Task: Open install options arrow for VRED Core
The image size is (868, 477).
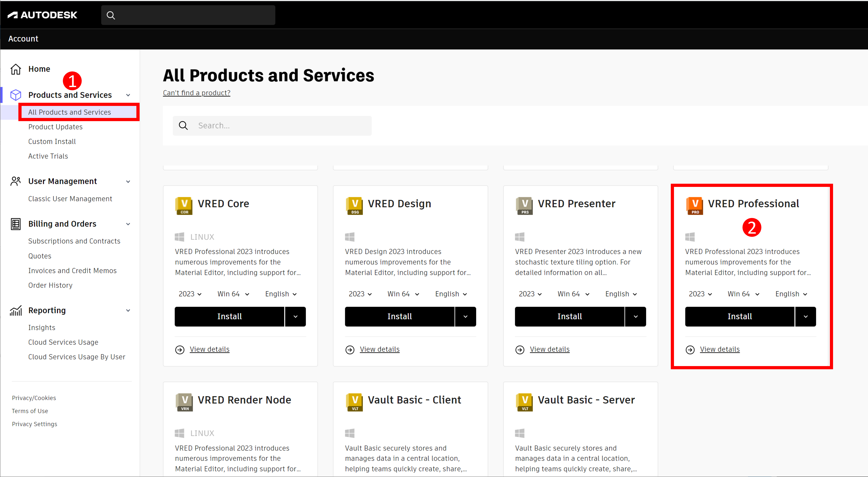Action: pyautogui.click(x=295, y=316)
